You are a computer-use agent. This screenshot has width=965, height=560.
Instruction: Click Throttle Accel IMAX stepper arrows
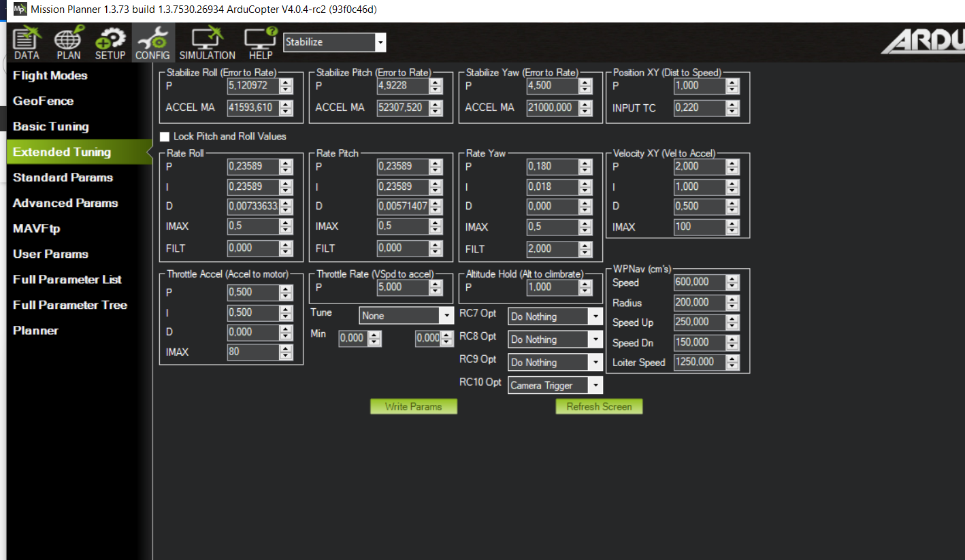[286, 352]
